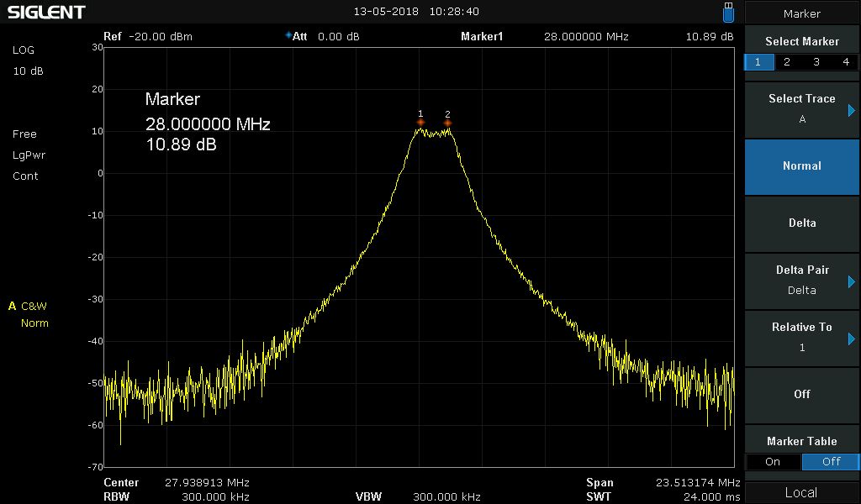Choose Delta marker mode
The height and width of the screenshot is (504, 861).
801,223
